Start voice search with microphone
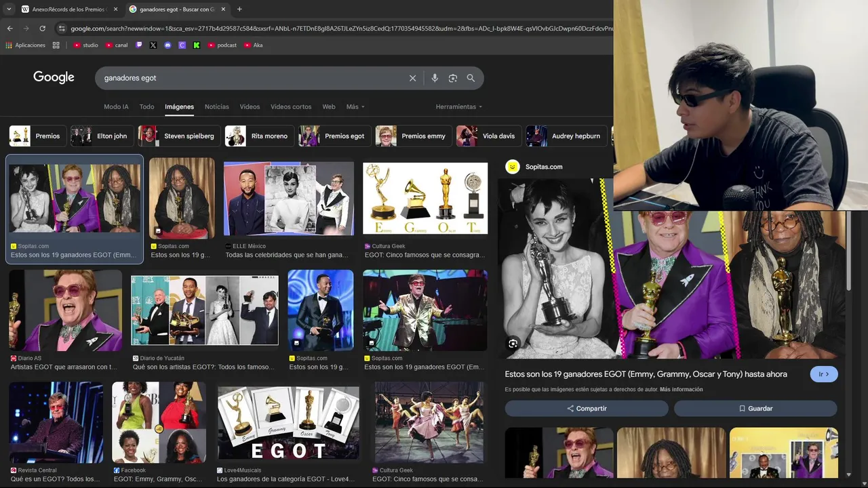The width and height of the screenshot is (868, 488). point(435,78)
